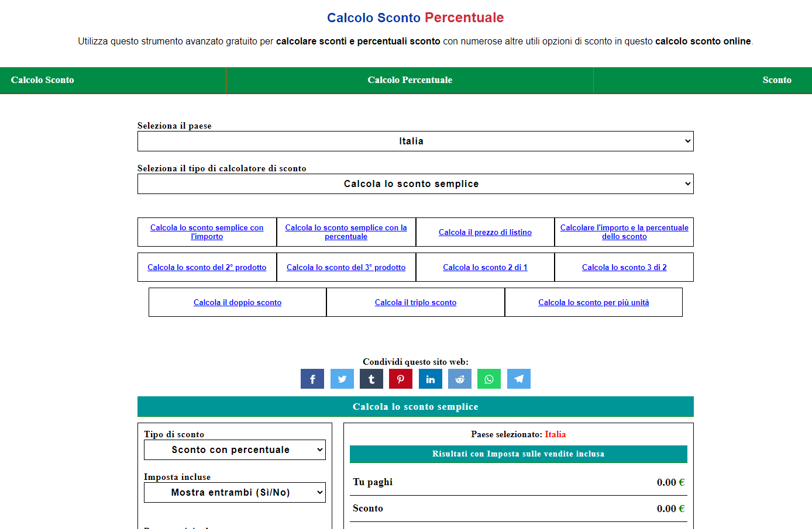Click Risultati con Imposta sulle vendite inclusa header

518,454
